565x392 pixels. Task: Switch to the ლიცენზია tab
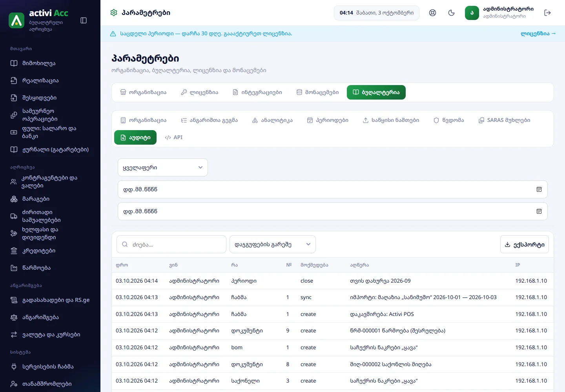tap(200, 93)
